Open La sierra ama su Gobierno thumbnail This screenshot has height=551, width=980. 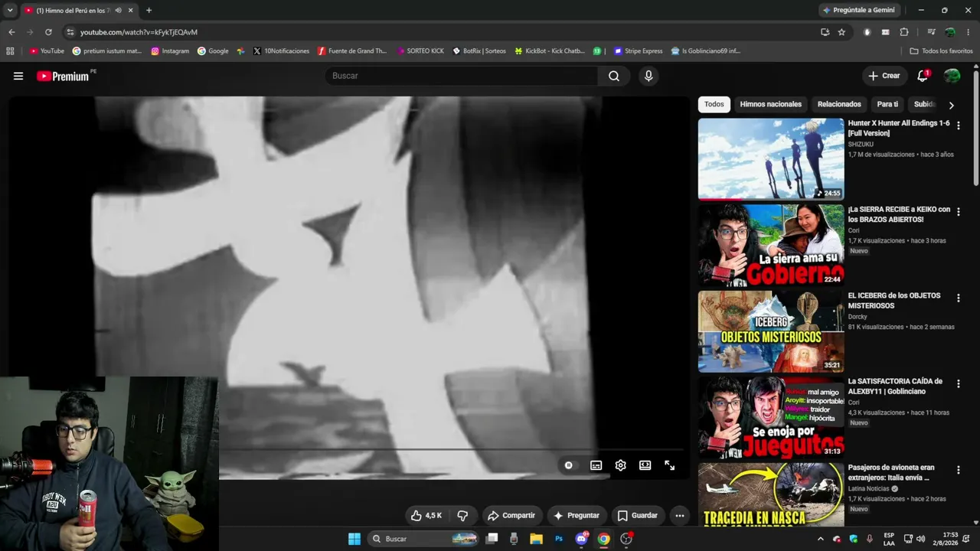[x=771, y=245]
